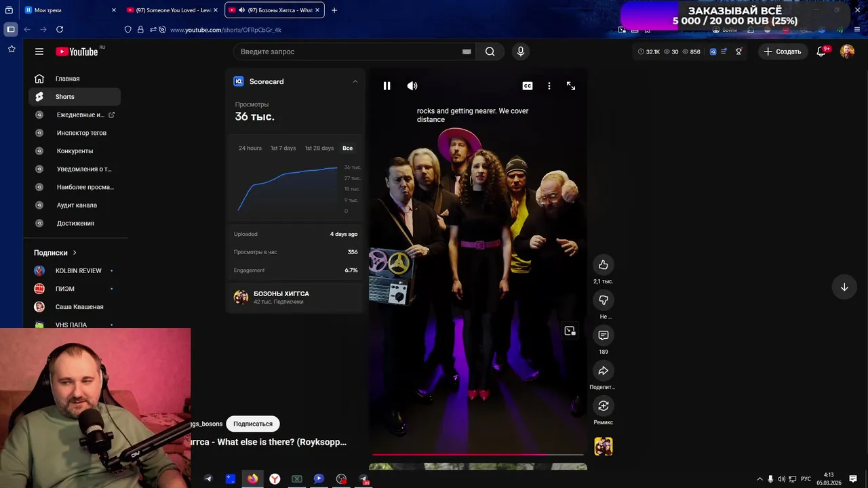Open the YouTube hamburger guide menu
The width and height of the screenshot is (868, 488).
point(39,52)
